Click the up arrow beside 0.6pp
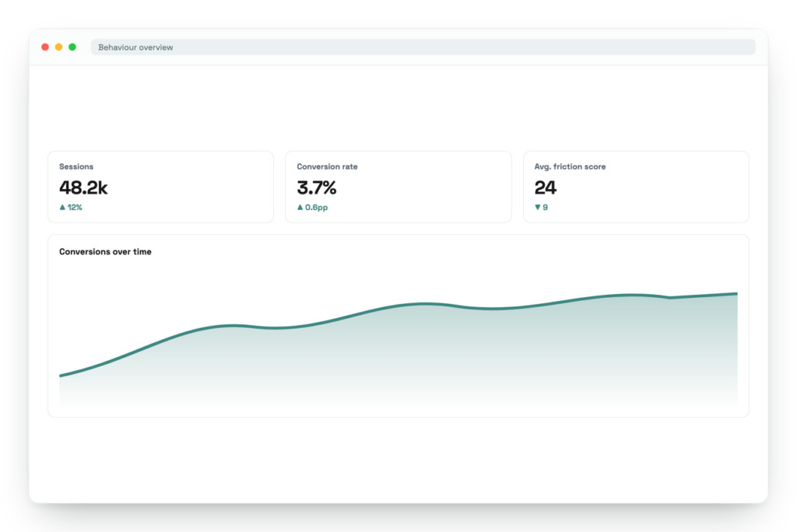797x532 pixels. coord(300,208)
